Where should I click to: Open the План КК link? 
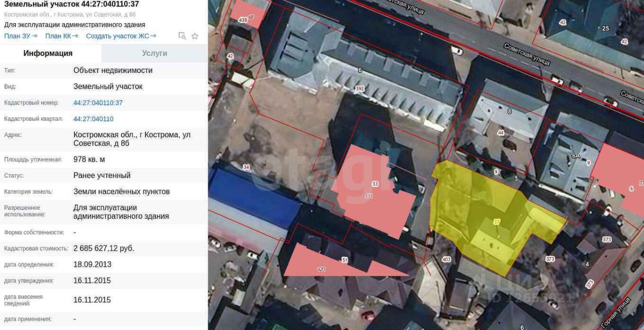click(x=61, y=36)
